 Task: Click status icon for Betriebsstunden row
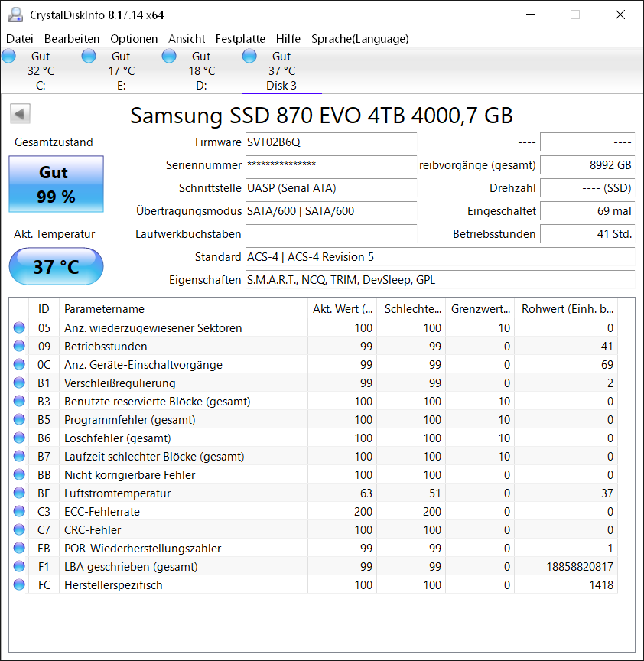19,346
